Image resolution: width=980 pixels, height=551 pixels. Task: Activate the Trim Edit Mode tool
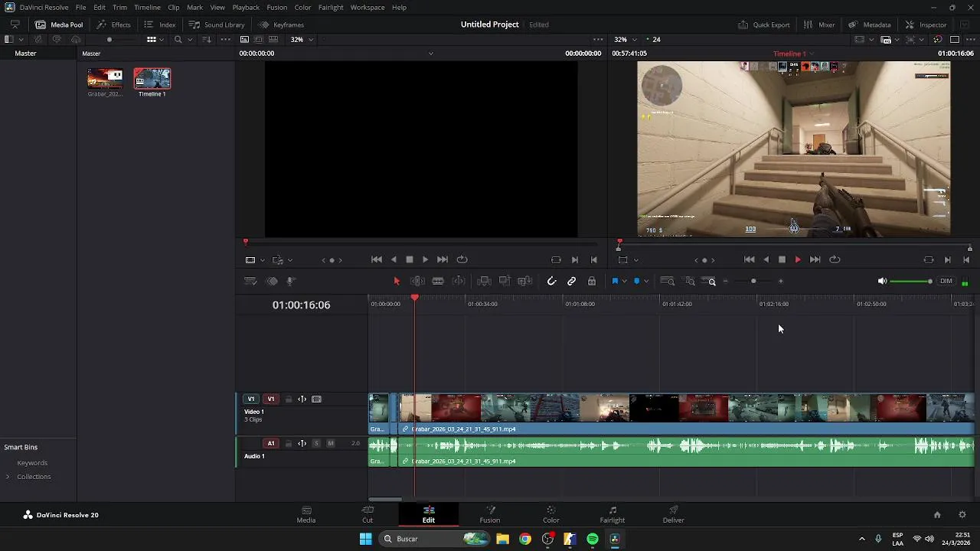click(417, 282)
